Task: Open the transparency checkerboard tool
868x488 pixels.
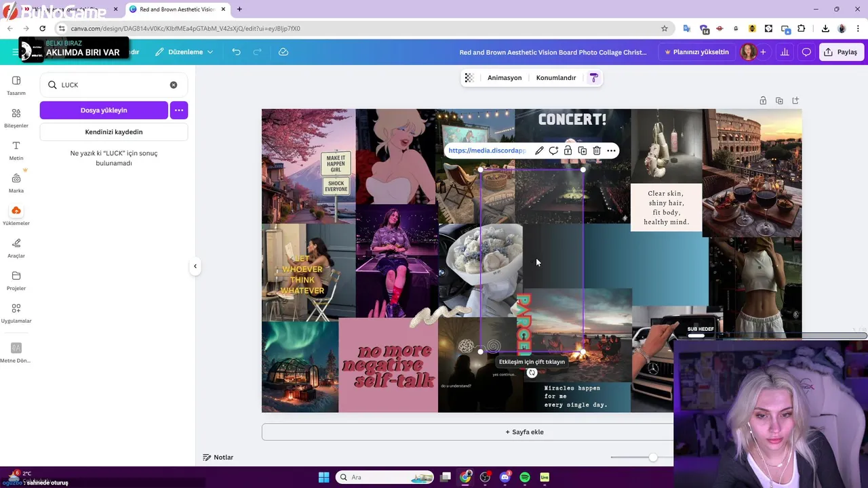Action: [469, 78]
